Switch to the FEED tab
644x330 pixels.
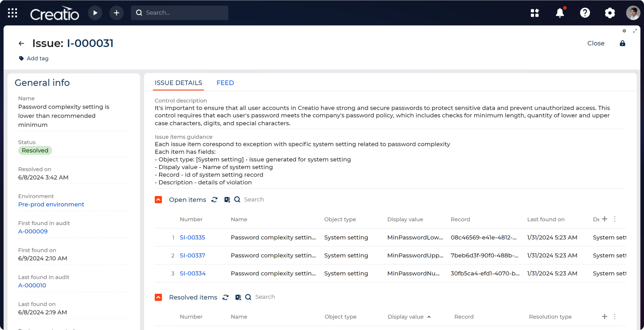click(225, 83)
